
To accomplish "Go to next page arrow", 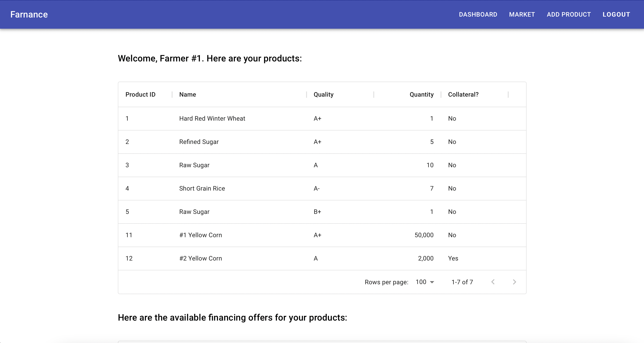I will pyautogui.click(x=514, y=282).
